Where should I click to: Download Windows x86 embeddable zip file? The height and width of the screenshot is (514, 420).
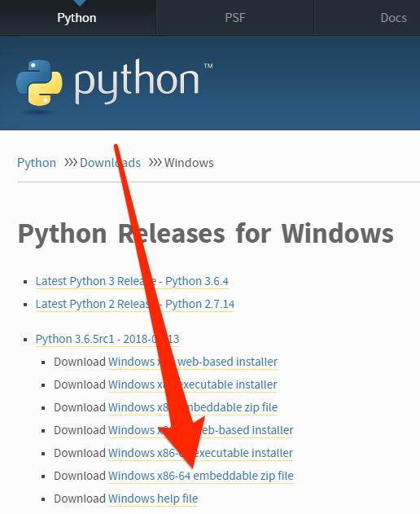(193, 407)
